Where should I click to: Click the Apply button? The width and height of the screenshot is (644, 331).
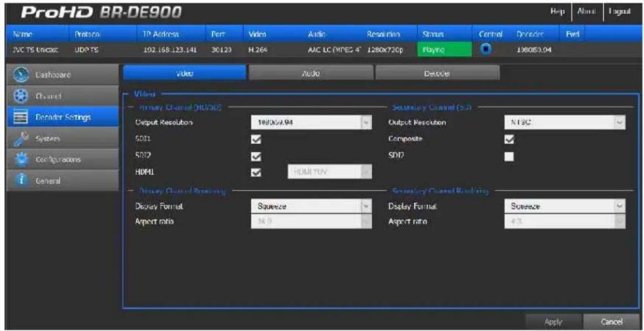[x=553, y=322]
